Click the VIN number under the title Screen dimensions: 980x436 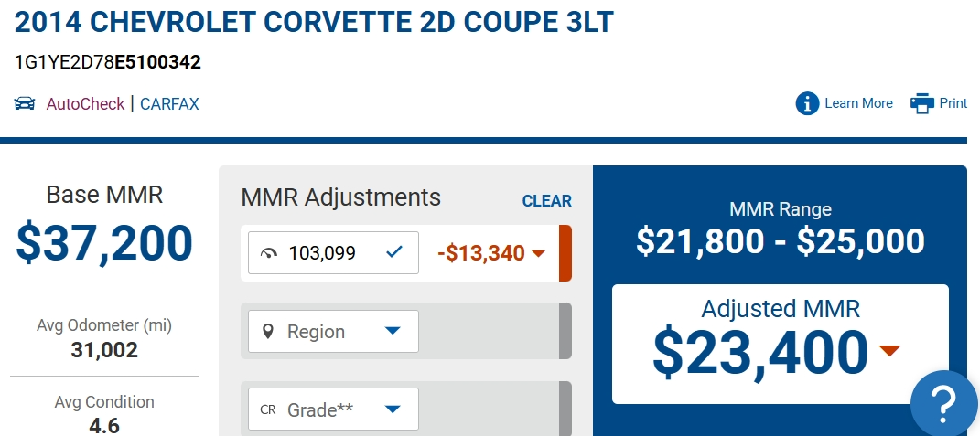click(108, 62)
